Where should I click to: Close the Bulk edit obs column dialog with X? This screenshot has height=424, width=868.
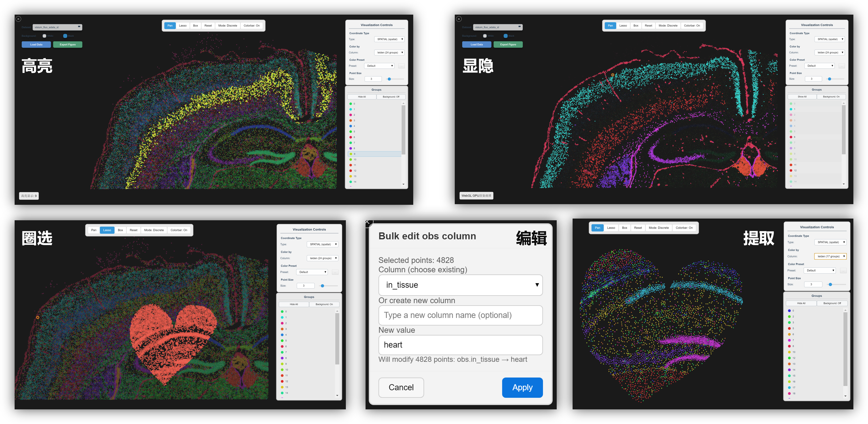tap(367, 222)
